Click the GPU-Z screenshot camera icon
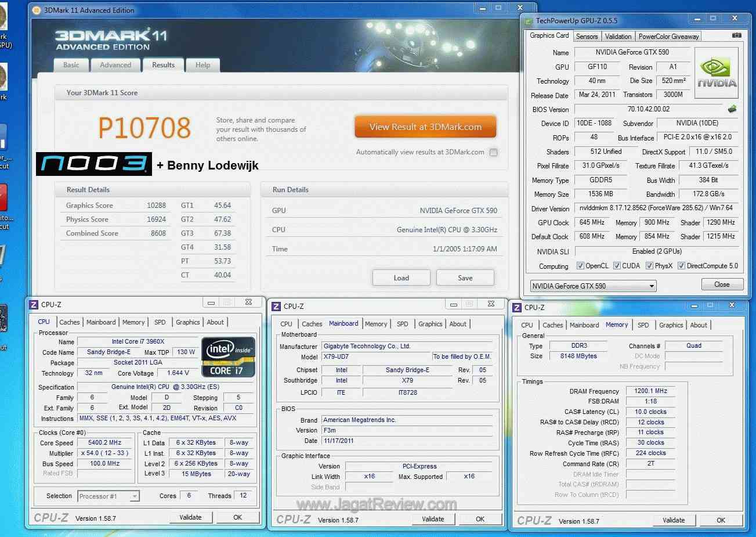 [x=737, y=35]
